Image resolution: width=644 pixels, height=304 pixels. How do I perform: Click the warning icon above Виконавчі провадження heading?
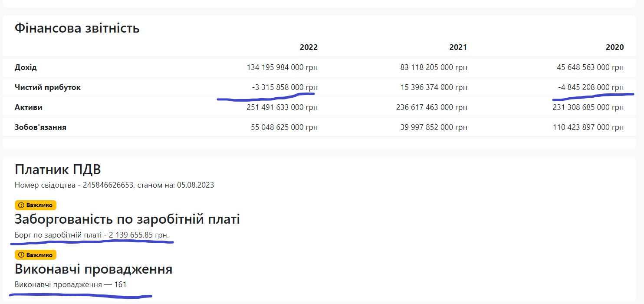tap(21, 255)
